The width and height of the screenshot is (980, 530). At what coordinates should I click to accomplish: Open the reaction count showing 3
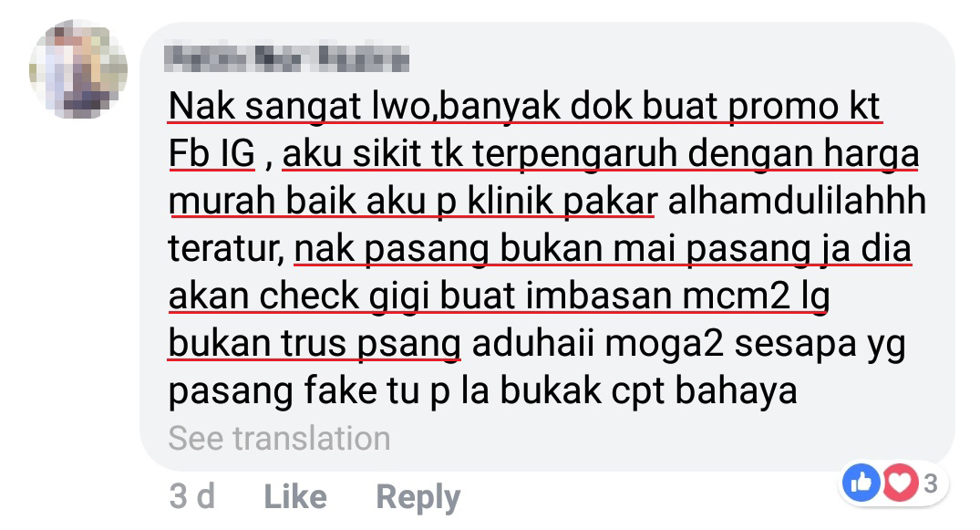931,483
